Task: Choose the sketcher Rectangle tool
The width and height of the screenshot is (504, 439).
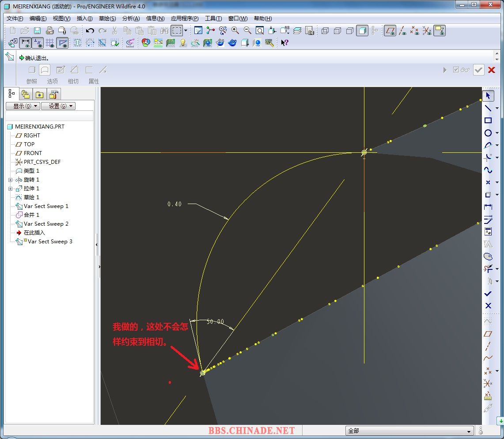Action: 488,121
